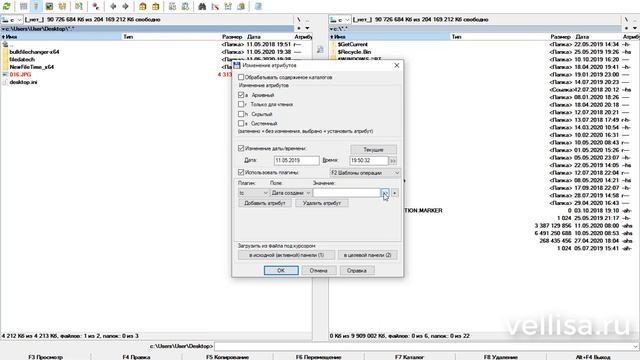Show directory tree via toolbar icon

62,6
